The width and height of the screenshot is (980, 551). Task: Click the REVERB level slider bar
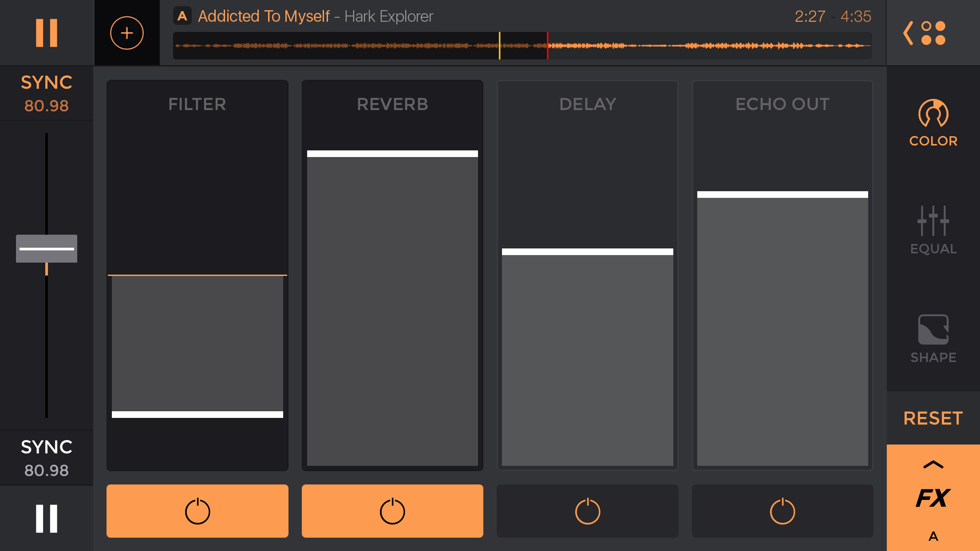point(392,154)
